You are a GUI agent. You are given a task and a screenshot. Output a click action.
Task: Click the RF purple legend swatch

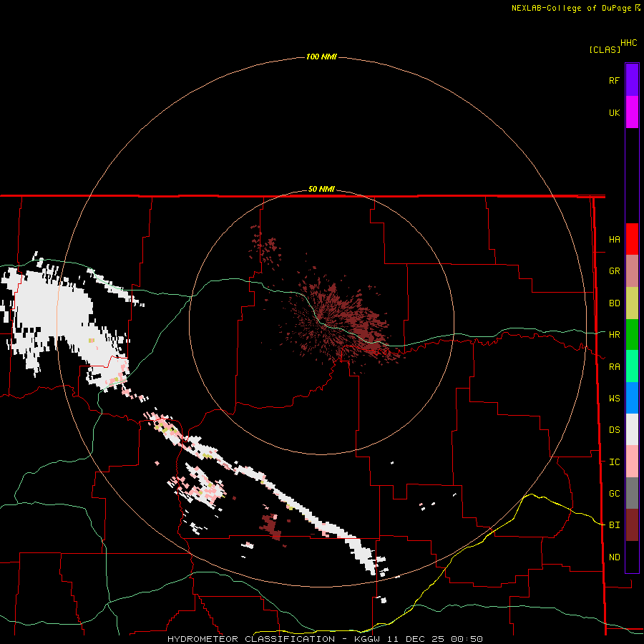(632, 80)
